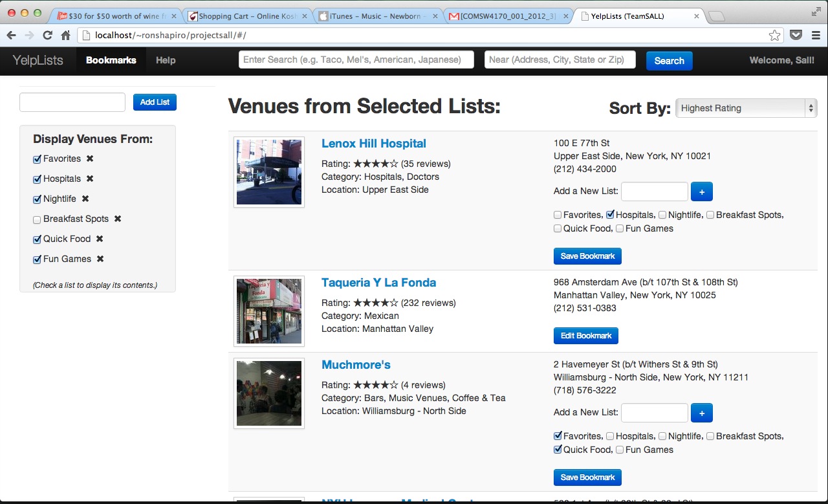Check Breakfast Spots in Display Venues From
This screenshot has height=504, width=828.
pyautogui.click(x=37, y=219)
